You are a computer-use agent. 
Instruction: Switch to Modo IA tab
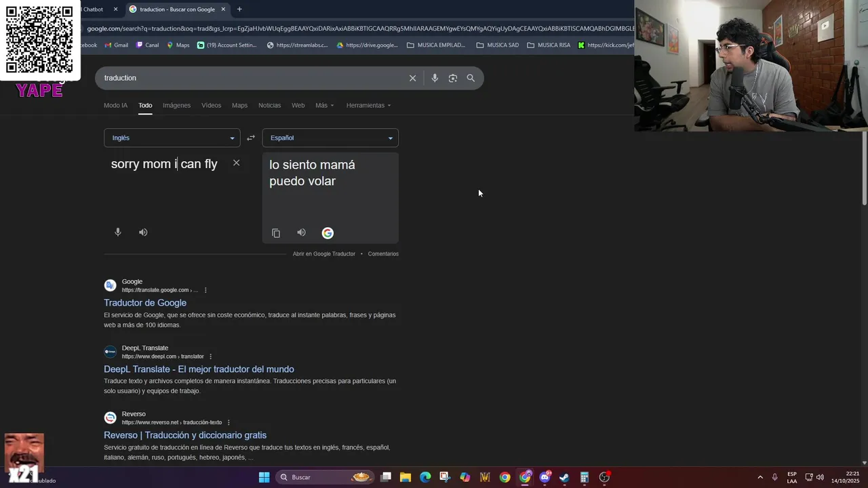[x=115, y=105]
